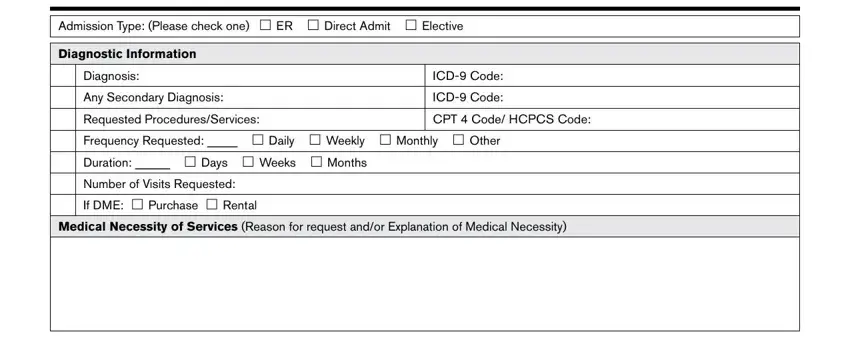Tick the Daily frequency checkbox
The height and width of the screenshot is (362, 850).
point(257,140)
